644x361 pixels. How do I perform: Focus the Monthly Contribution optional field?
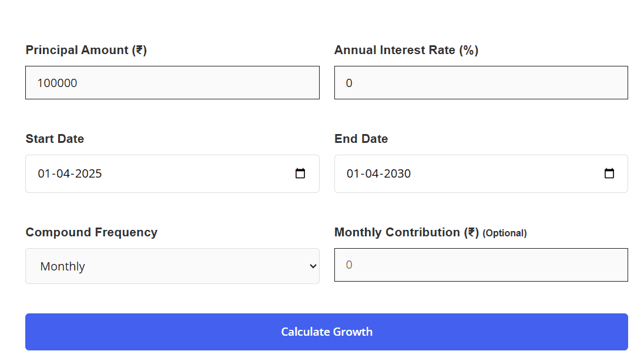click(481, 265)
